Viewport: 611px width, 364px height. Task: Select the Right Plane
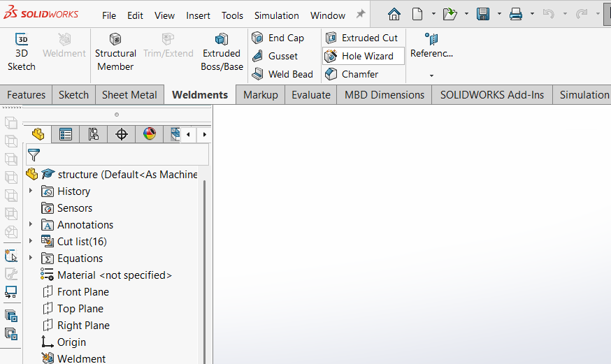pos(76,325)
